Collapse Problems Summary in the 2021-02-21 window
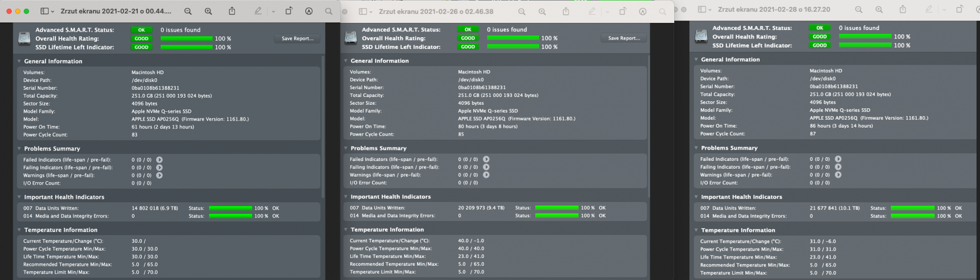 tap(19, 148)
